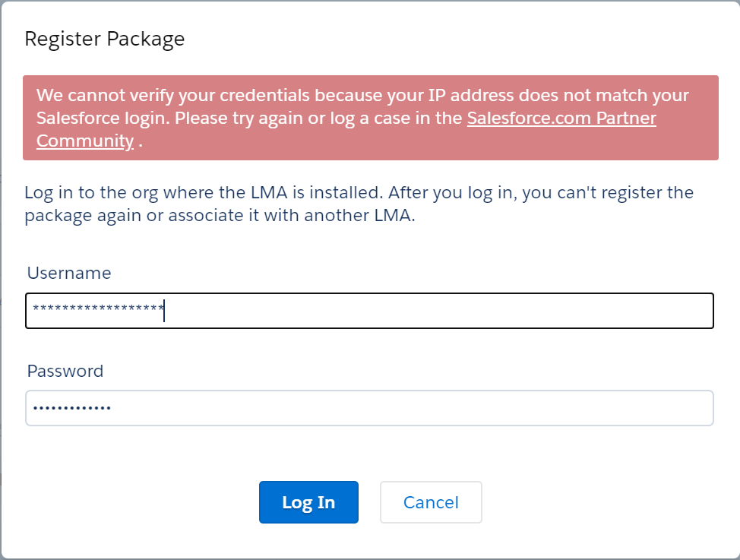Click the masked asterisks in Username
Viewport: 740px width, 560px height.
tap(97, 309)
